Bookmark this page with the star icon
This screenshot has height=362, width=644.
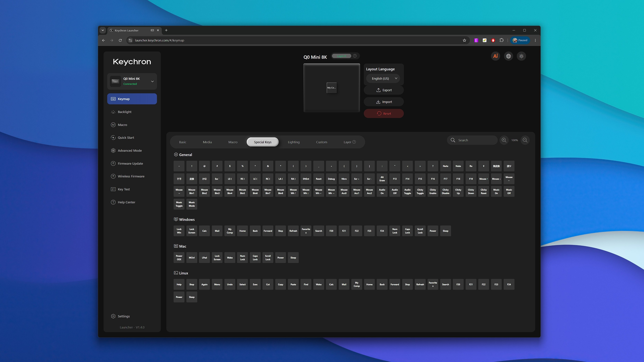coord(464,40)
